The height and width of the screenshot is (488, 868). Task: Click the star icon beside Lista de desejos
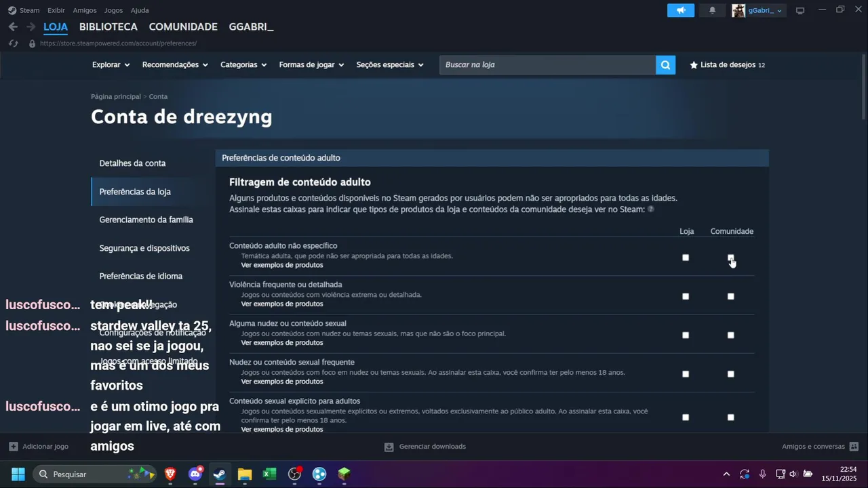(694, 65)
